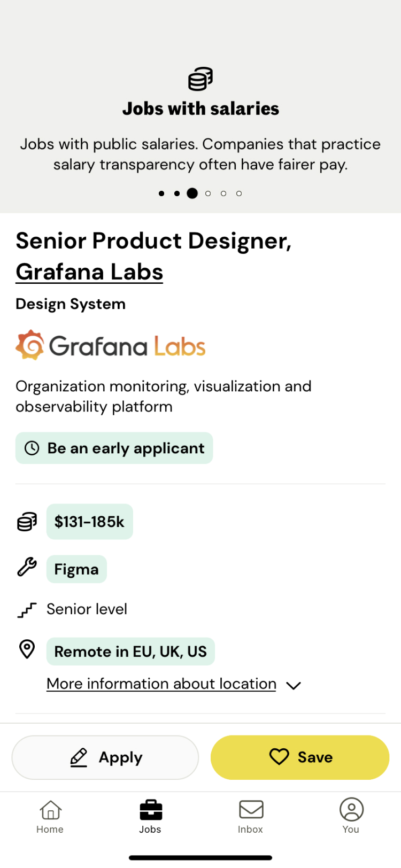The image size is (401, 868).
Task: Jump to the first carousel page dot
Action: tap(161, 193)
